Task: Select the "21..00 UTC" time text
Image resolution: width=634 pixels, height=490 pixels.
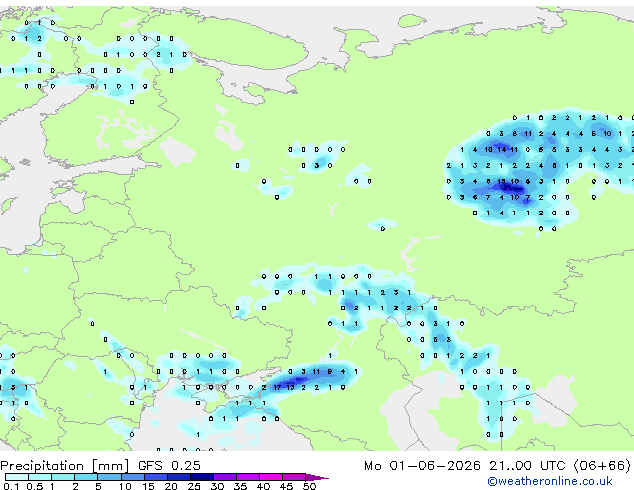Action: click(526, 466)
